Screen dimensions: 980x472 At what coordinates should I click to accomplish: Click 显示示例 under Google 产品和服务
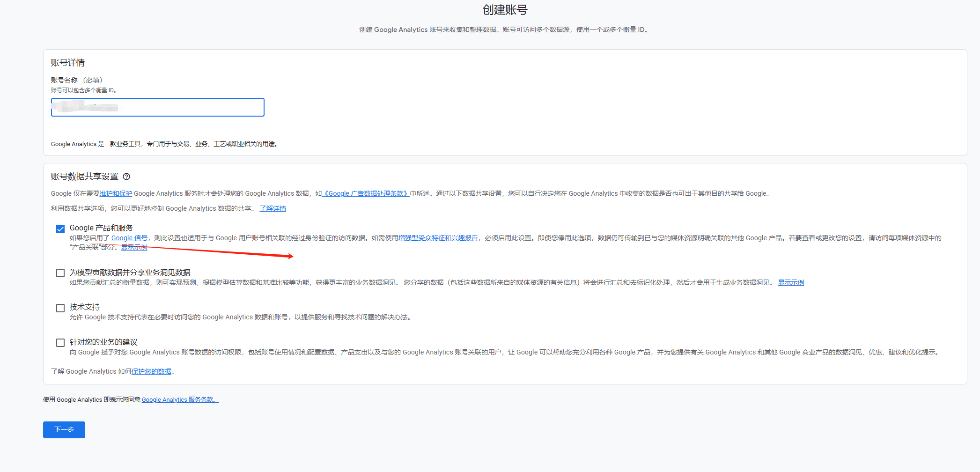134,247
